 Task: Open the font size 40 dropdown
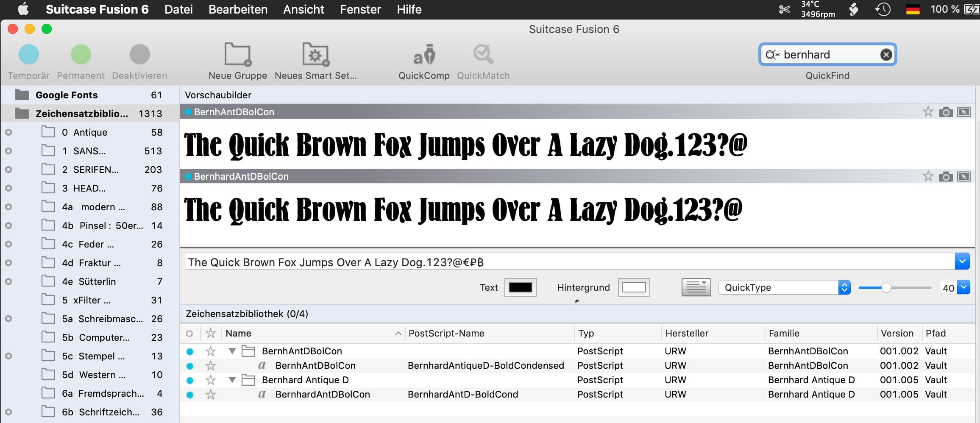(x=963, y=287)
